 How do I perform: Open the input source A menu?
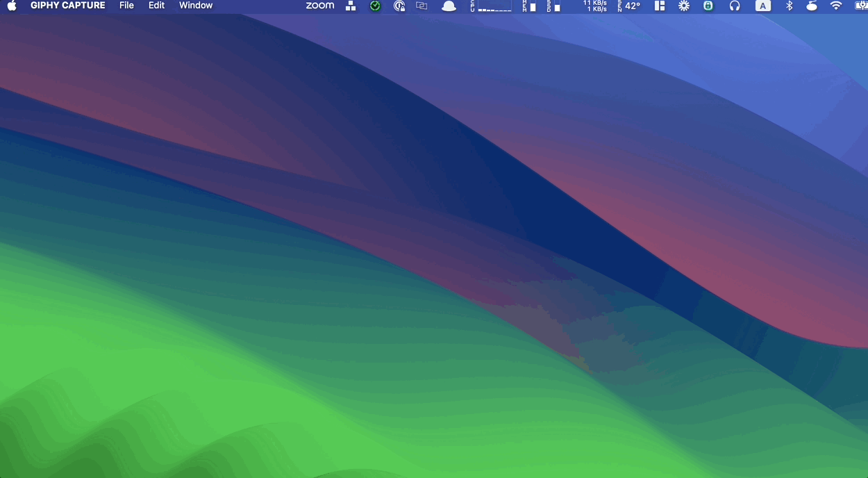pos(762,6)
